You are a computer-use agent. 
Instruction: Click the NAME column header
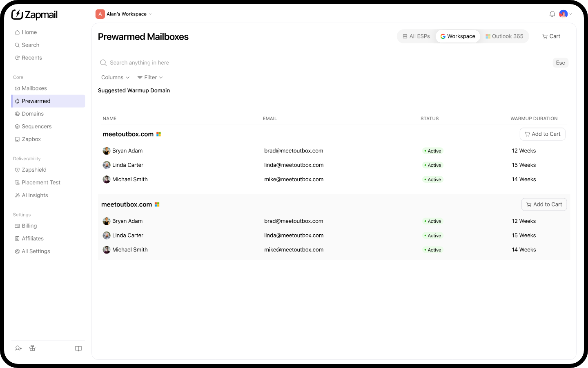tap(109, 119)
